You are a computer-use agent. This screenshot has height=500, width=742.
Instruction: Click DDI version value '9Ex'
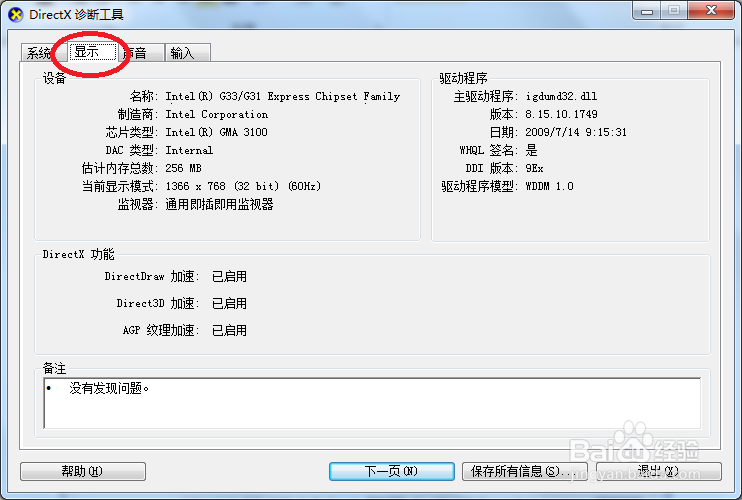point(534,168)
